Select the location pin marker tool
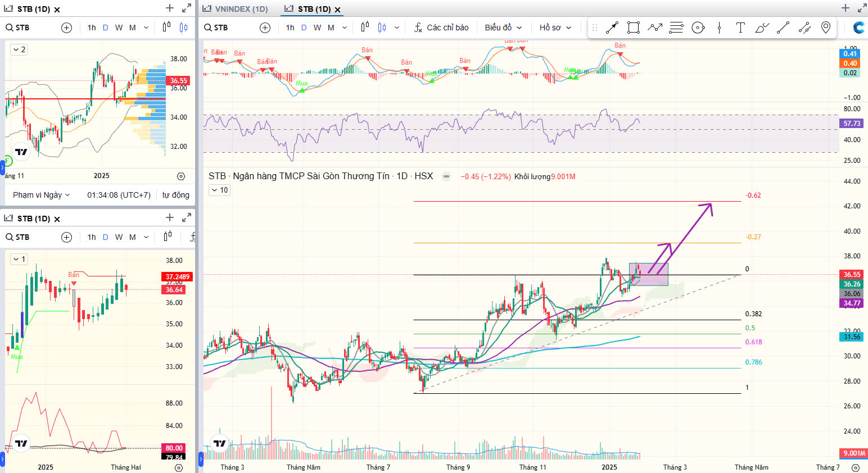Viewport: 868px width, 473px height. (x=826, y=28)
